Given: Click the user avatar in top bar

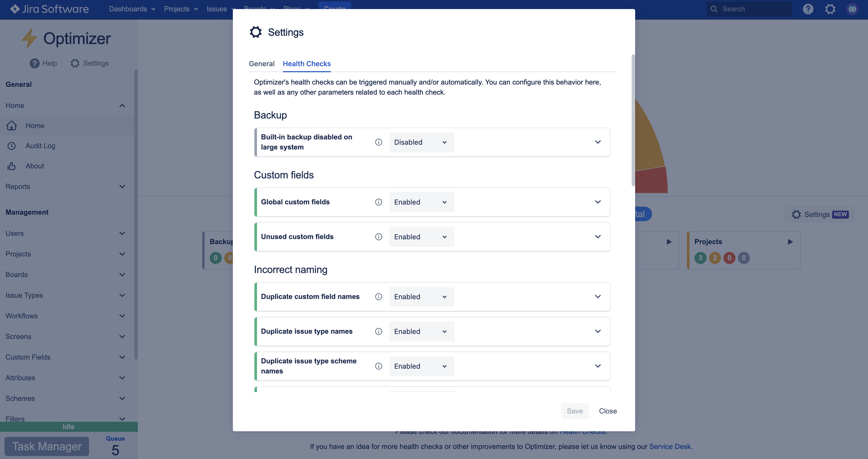Looking at the screenshot, I should (x=852, y=9).
